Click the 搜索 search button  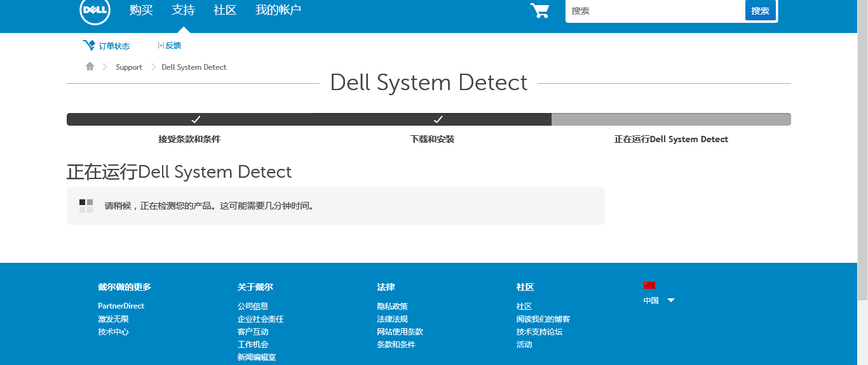761,11
